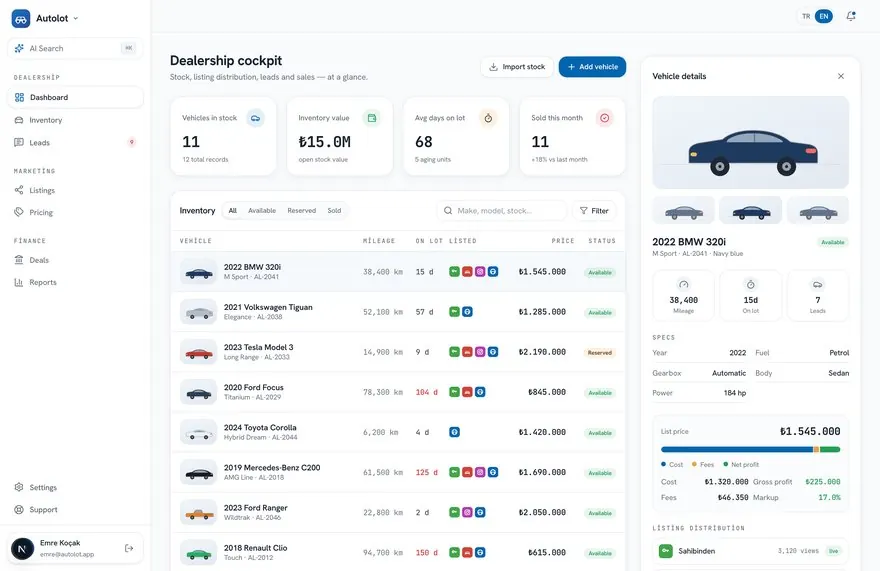Click the Listings share icon in sidebar

[19, 190]
